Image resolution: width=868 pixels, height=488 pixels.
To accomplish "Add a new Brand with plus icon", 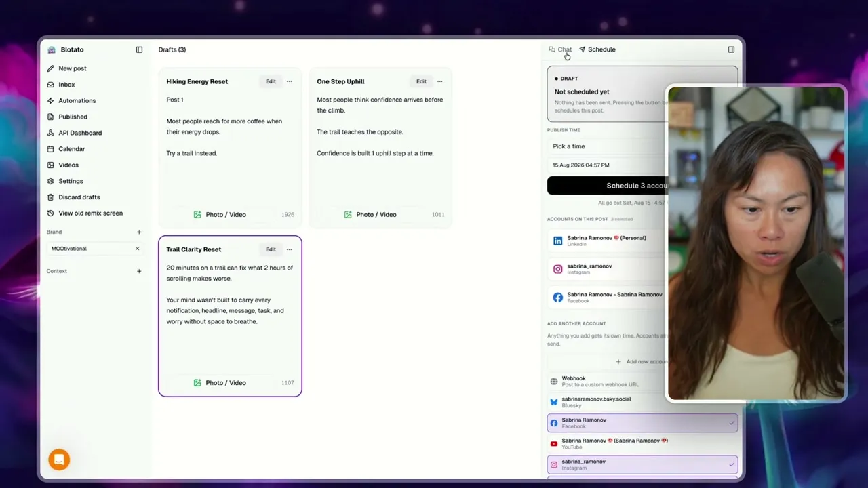I will pyautogui.click(x=139, y=232).
